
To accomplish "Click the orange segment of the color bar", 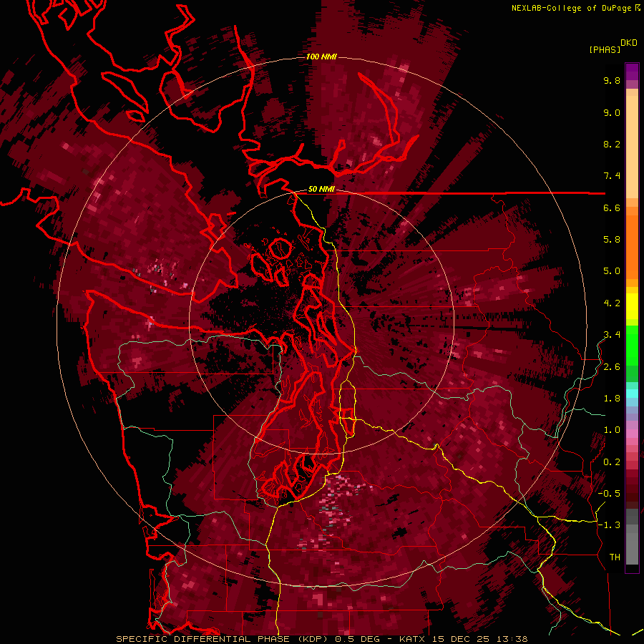I will click(632, 243).
